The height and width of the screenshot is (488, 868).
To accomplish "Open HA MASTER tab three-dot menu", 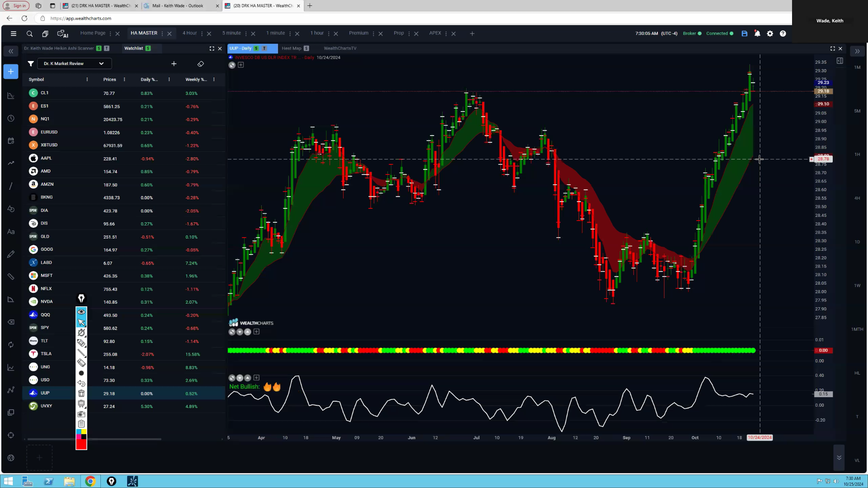I will tap(162, 33).
